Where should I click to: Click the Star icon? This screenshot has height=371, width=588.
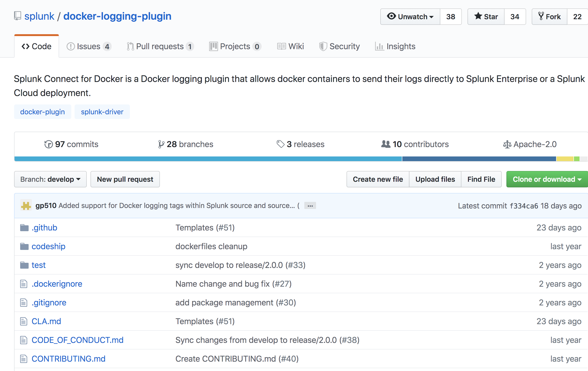click(478, 16)
